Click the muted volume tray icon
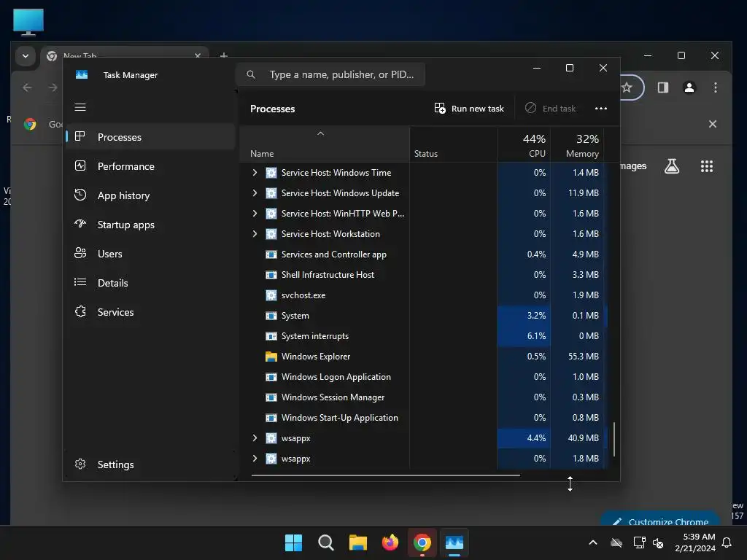The image size is (747, 560). tap(659, 542)
